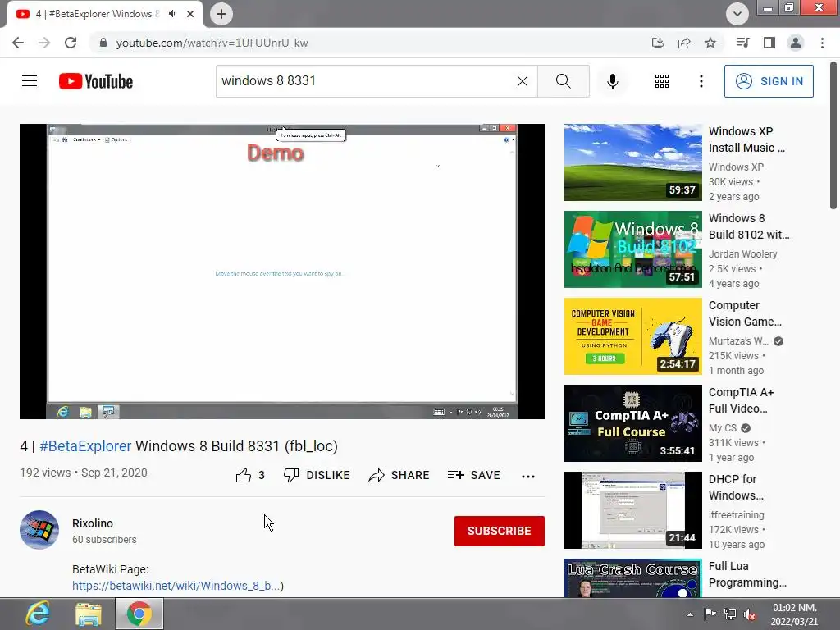Select the BetaExplorer Windows 8 tab
Image resolution: width=840 pixels, height=630 pixels.
105,14
